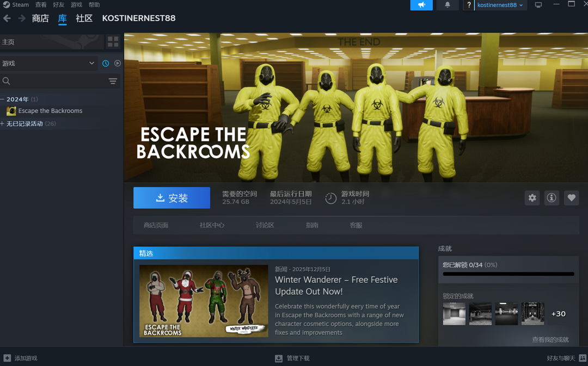Click the achievements progress bar

coord(509,274)
